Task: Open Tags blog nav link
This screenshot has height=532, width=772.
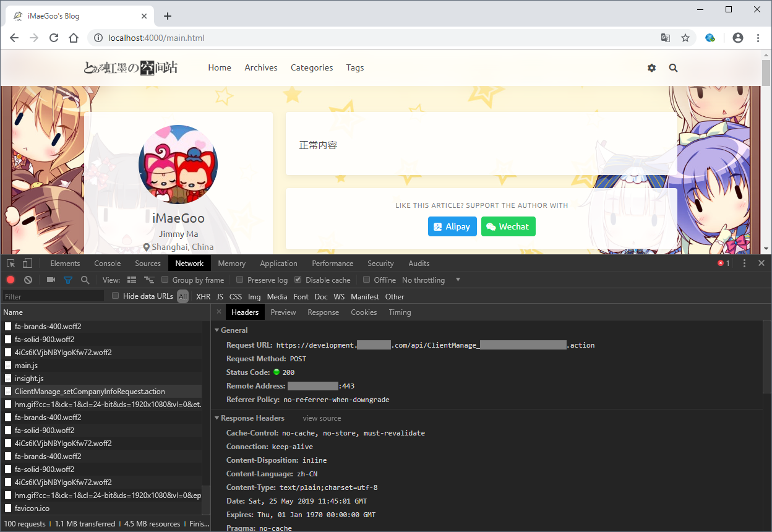Action: click(x=355, y=67)
